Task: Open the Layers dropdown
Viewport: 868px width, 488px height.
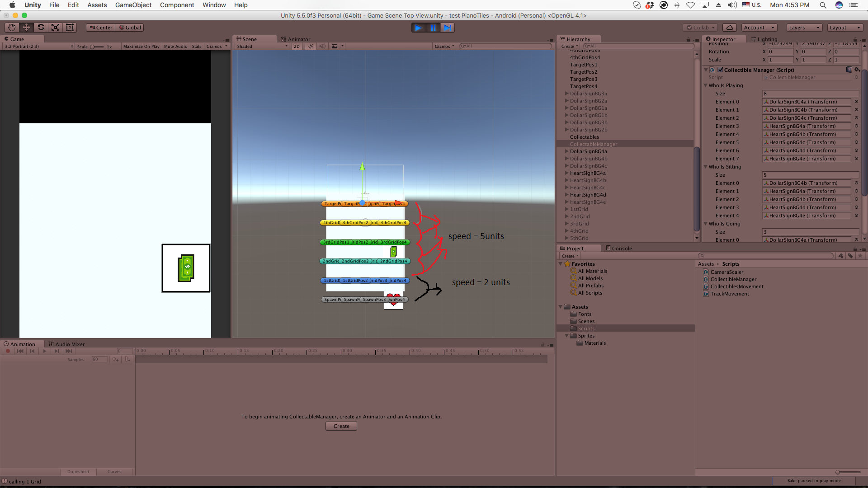Action: coord(804,28)
